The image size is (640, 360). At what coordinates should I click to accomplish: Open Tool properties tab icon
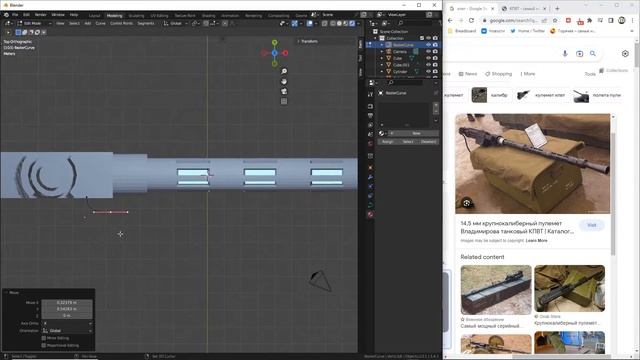click(370, 94)
